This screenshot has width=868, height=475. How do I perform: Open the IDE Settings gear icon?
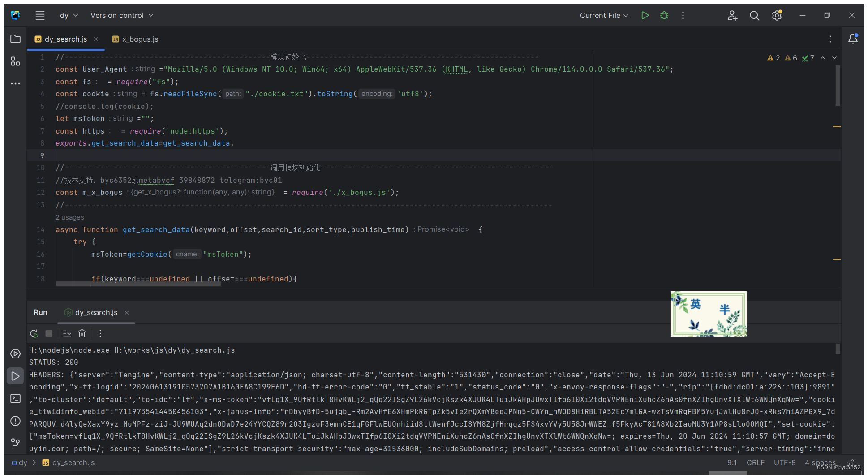point(776,15)
